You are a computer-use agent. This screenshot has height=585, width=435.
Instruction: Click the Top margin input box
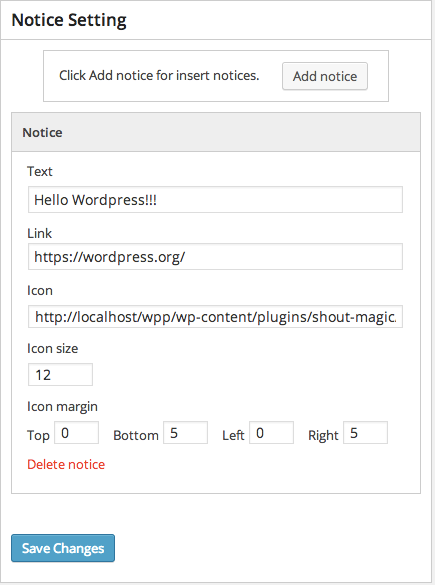76,433
